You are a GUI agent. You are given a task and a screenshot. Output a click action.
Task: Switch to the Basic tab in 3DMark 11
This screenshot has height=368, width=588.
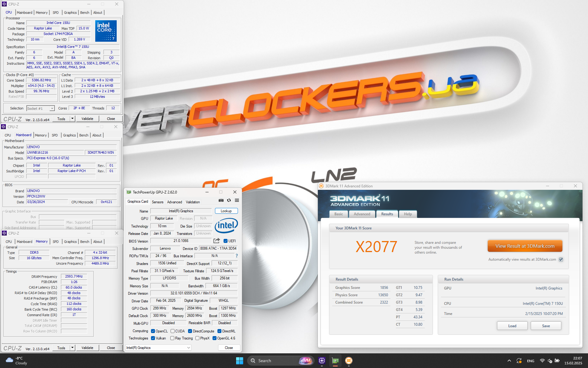[338, 214]
